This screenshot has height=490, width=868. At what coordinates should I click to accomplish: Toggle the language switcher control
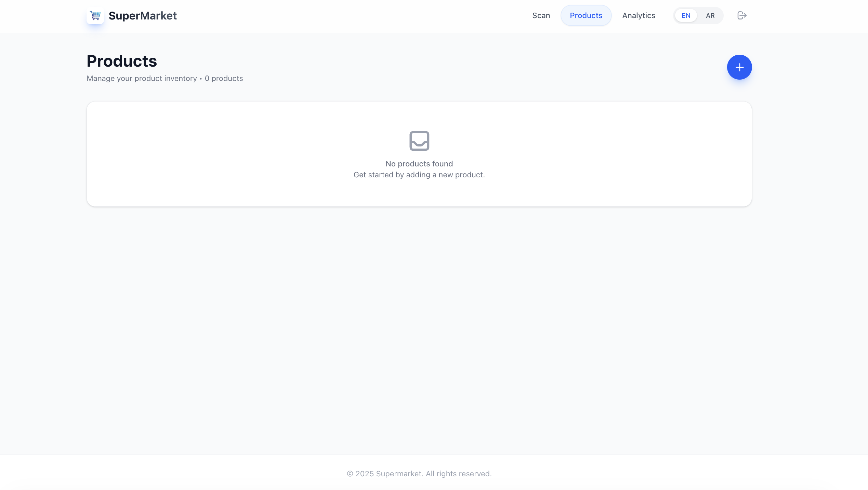pyautogui.click(x=698, y=15)
